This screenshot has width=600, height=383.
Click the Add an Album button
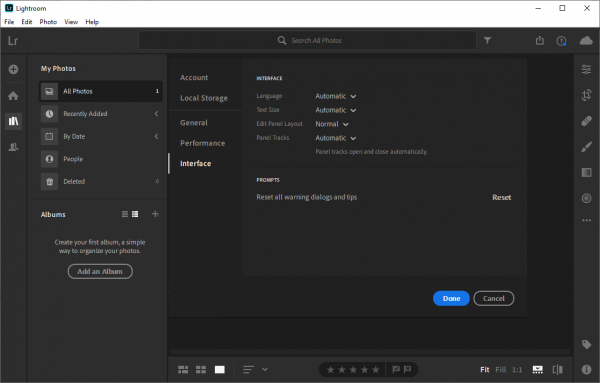coord(100,271)
